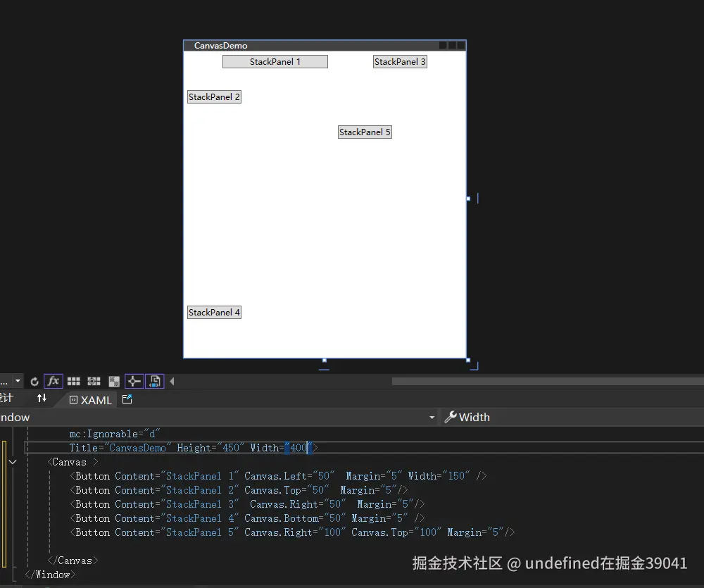The image size is (704, 588).
Task: Select the XAML tab
Action: click(x=91, y=400)
